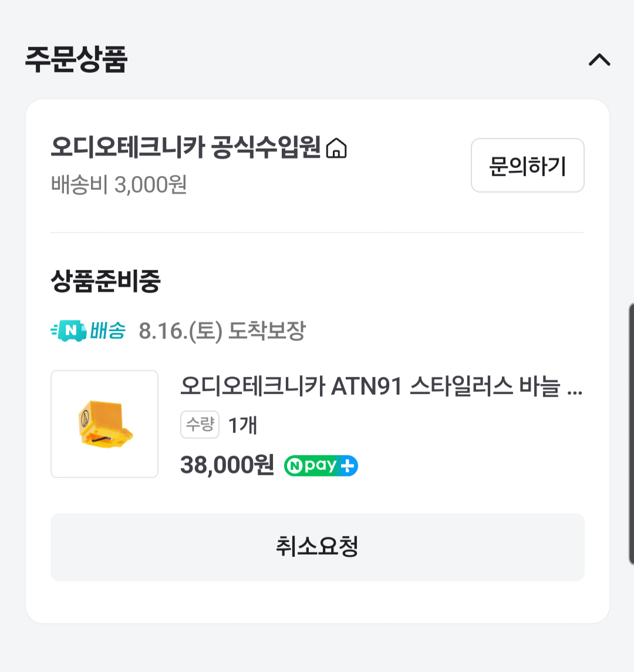Click the 주문상품 section heading
Screen dimensions: 634x672
[x=76, y=59]
